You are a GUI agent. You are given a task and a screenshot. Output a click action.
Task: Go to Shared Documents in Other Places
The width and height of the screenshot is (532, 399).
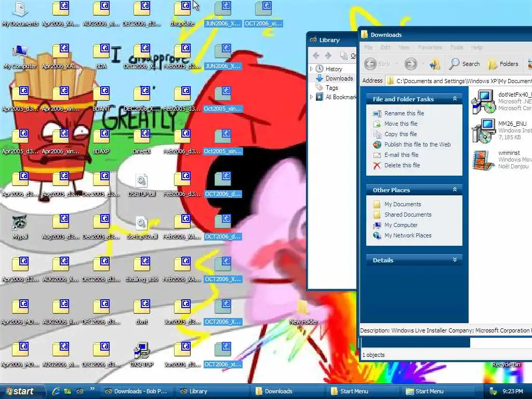407,215
